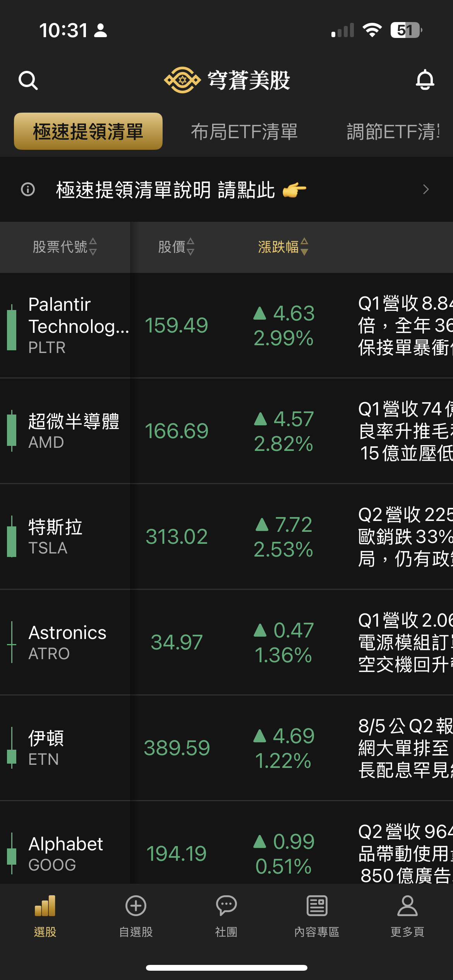Open notifications bell icon
The image size is (453, 980).
[425, 80]
